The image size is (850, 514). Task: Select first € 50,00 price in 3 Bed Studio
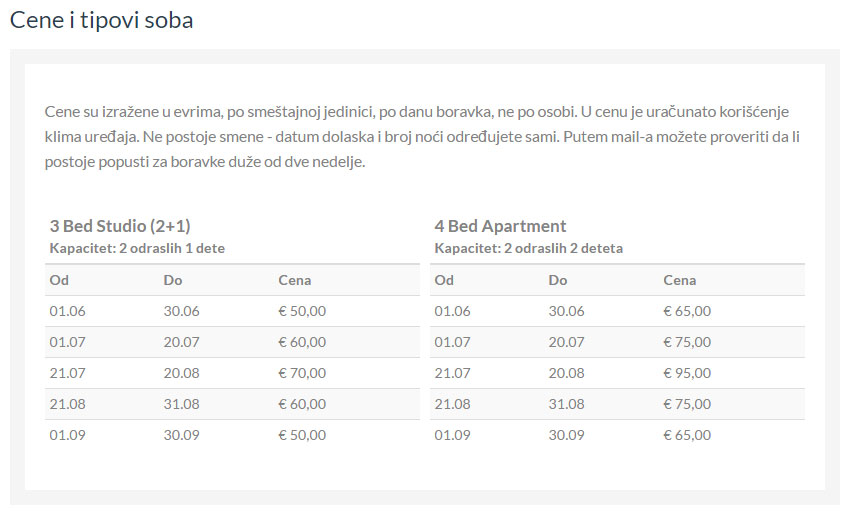tap(302, 311)
